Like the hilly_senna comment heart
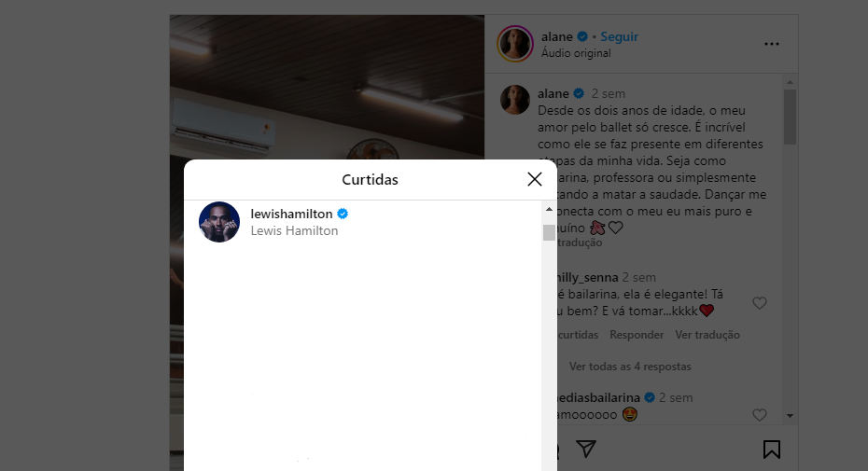The image size is (868, 471). tap(760, 303)
